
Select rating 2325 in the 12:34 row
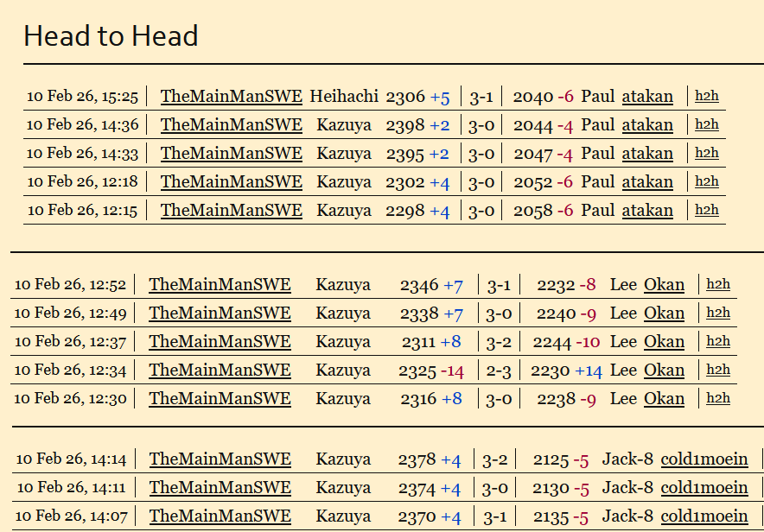(417, 371)
